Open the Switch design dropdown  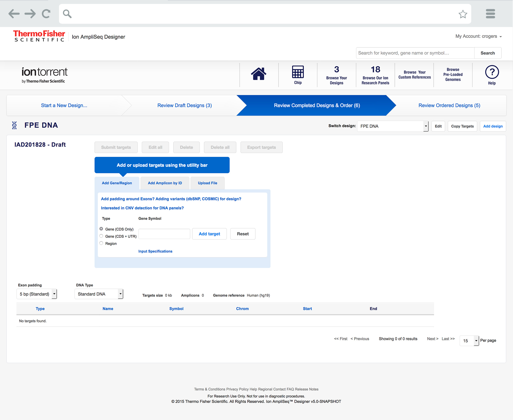point(393,126)
